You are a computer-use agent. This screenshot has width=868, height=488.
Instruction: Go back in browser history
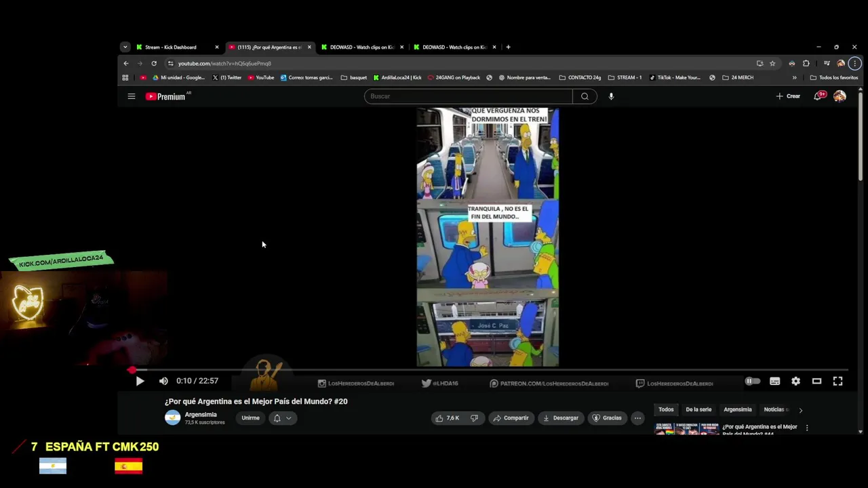coord(126,63)
